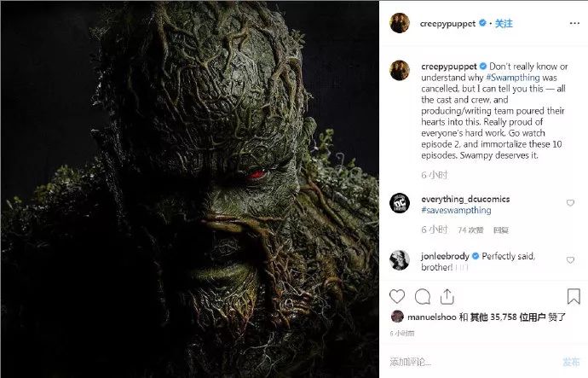Screen dimensions: 588x378
Task: Like the jonleebrody comment
Action: tap(570, 259)
